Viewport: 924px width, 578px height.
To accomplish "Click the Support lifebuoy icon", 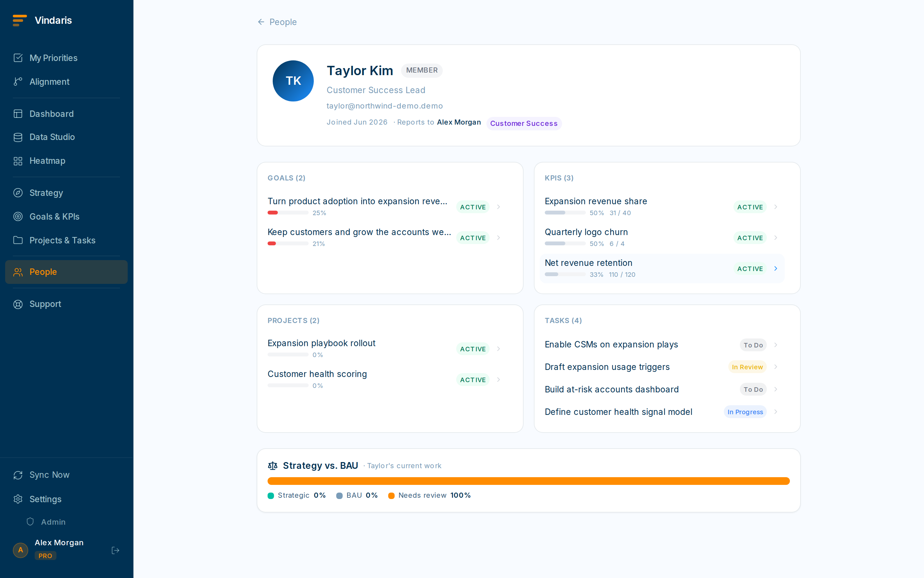I will point(18,304).
